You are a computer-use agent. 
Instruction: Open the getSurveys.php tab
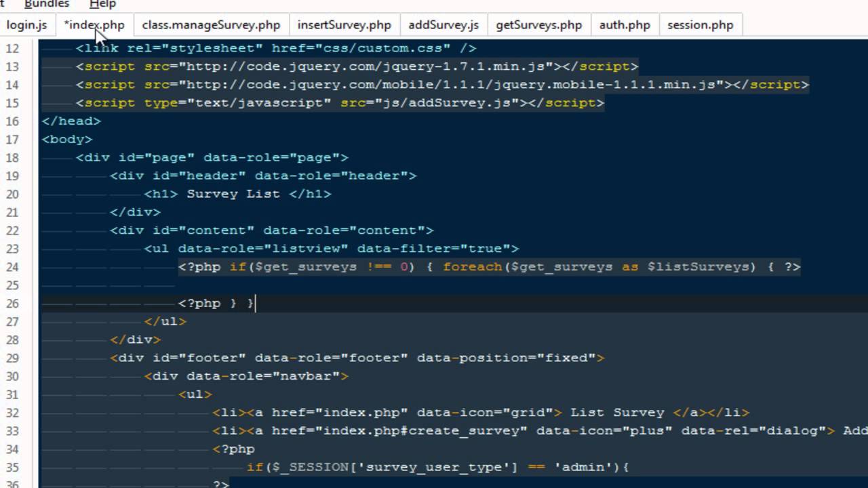[539, 25]
